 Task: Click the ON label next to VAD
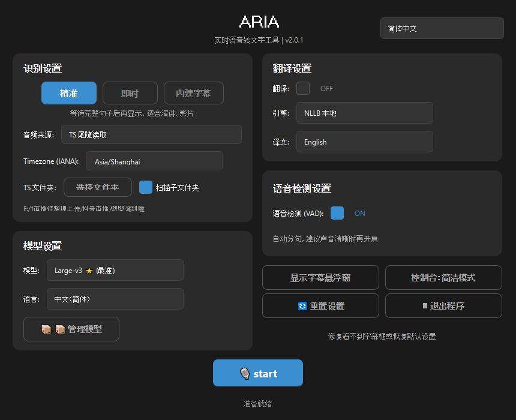pyautogui.click(x=359, y=213)
